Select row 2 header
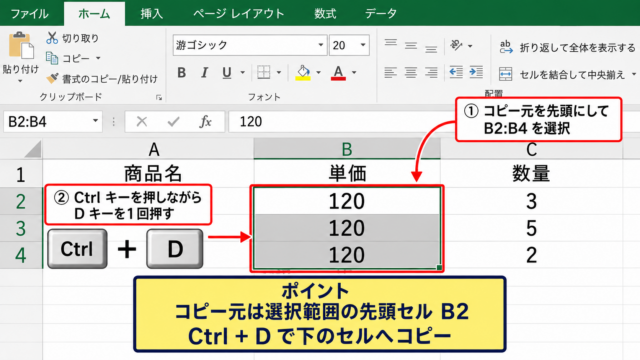The width and height of the screenshot is (640, 360). tap(21, 201)
